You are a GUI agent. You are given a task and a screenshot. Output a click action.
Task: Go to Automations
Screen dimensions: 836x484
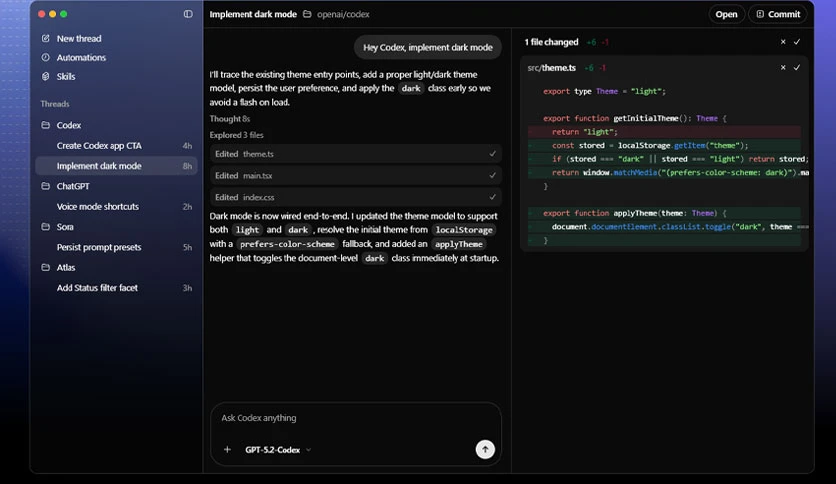click(x=81, y=57)
